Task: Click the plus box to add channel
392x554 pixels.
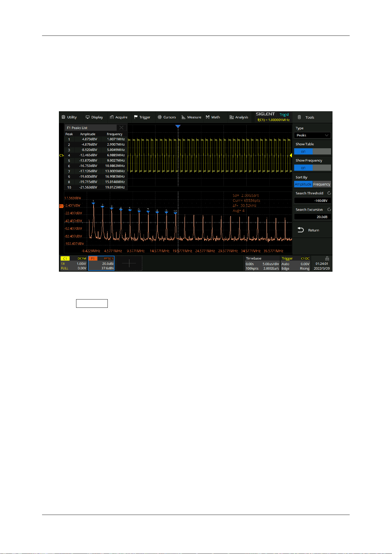Action: (x=129, y=263)
